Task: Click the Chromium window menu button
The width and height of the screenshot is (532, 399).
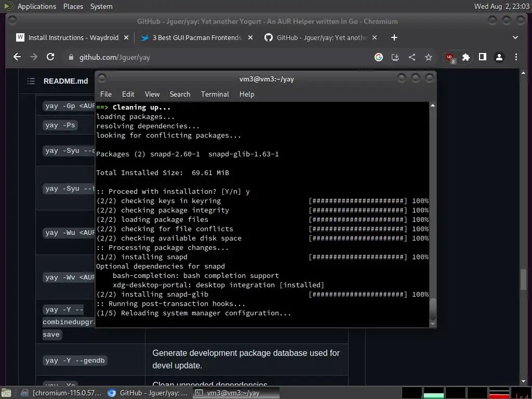Action: point(12,21)
